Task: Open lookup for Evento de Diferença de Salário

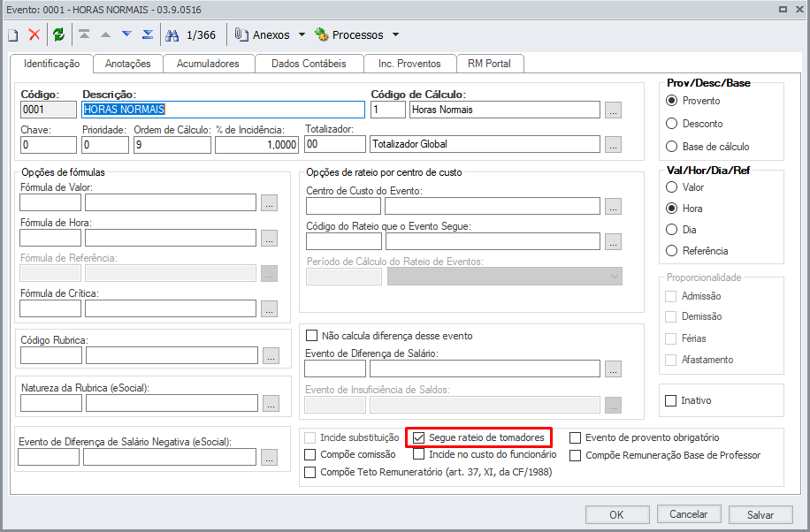Action: coord(613,369)
